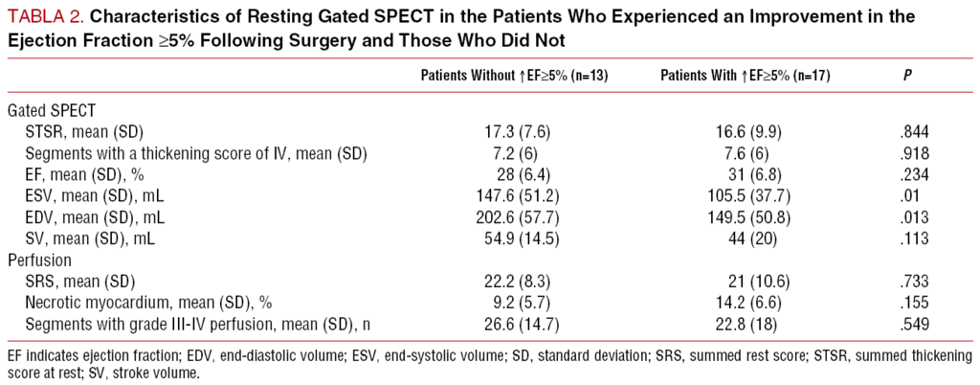
Task: Select the 'Patients With ↑EF≥5% (n=17)' column header
Action: [x=747, y=76]
